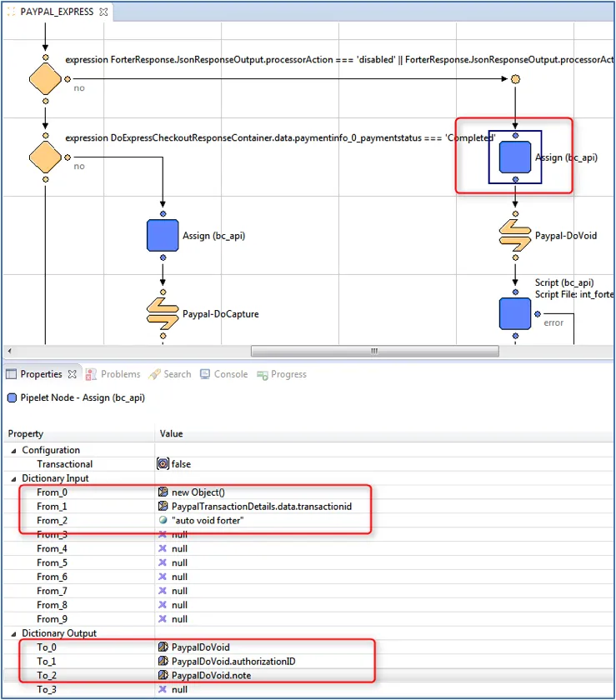616x700 pixels.
Task: Click the Pipelet Node icon in Properties header
Action: pos(12,397)
